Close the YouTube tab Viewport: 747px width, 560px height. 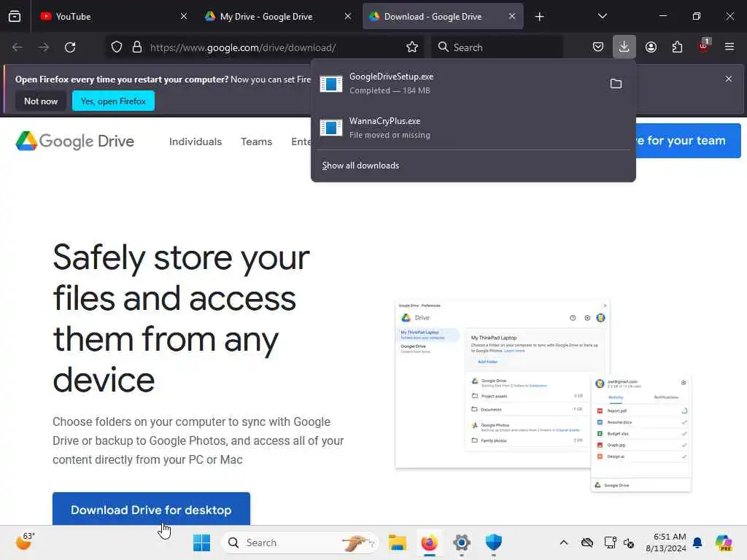(183, 16)
